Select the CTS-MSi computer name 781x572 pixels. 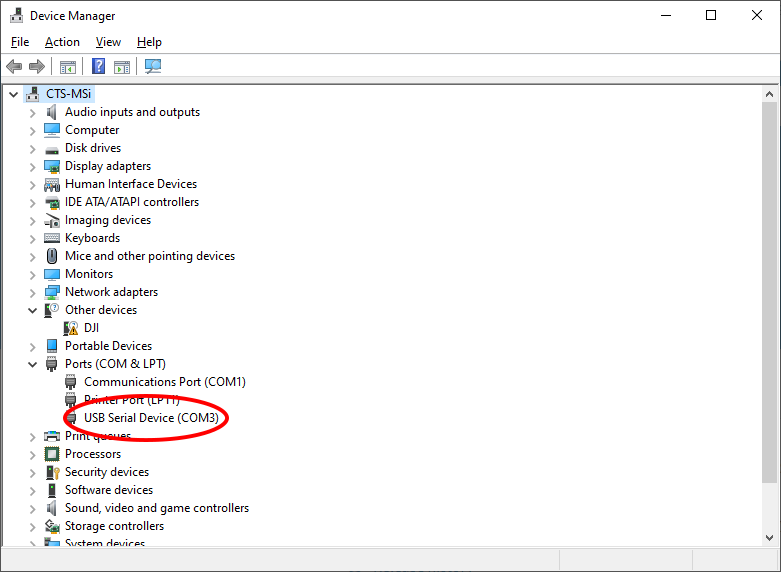coord(68,94)
